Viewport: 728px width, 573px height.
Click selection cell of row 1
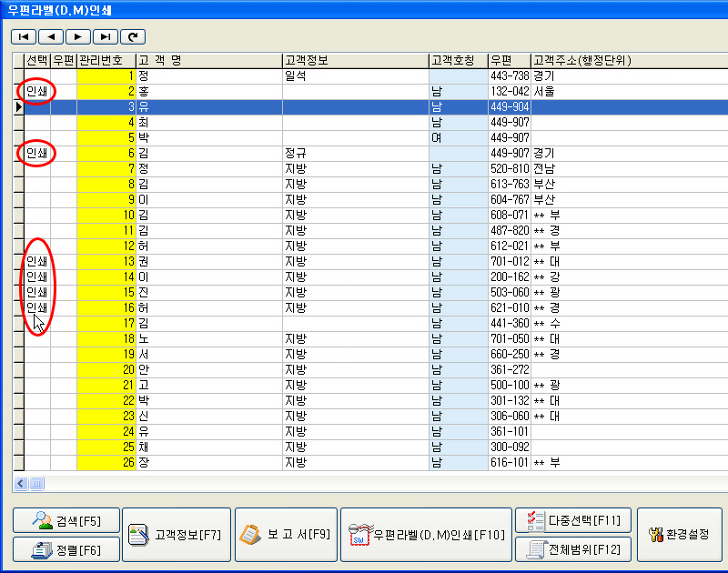pyautogui.click(x=37, y=76)
